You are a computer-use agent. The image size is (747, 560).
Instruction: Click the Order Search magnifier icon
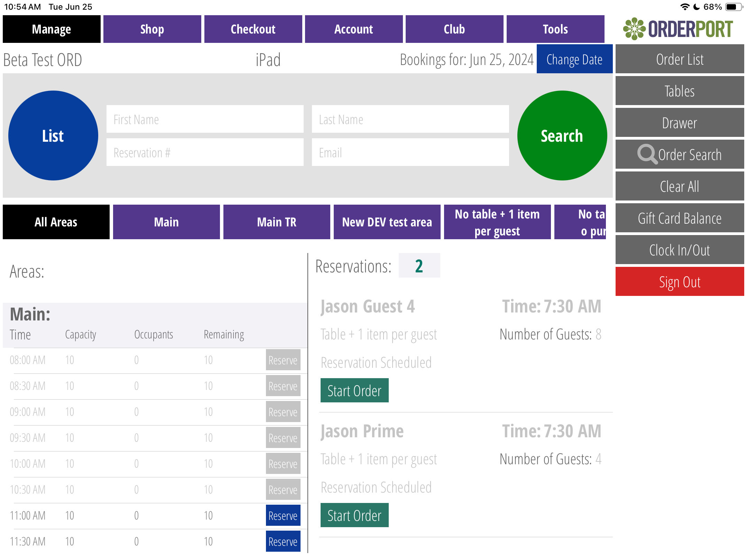click(647, 154)
